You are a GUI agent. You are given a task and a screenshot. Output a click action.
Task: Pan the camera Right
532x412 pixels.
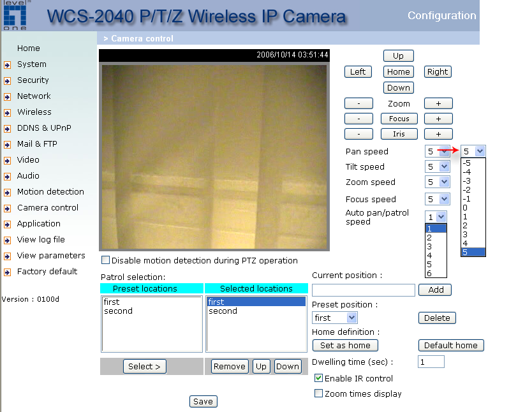pos(438,72)
